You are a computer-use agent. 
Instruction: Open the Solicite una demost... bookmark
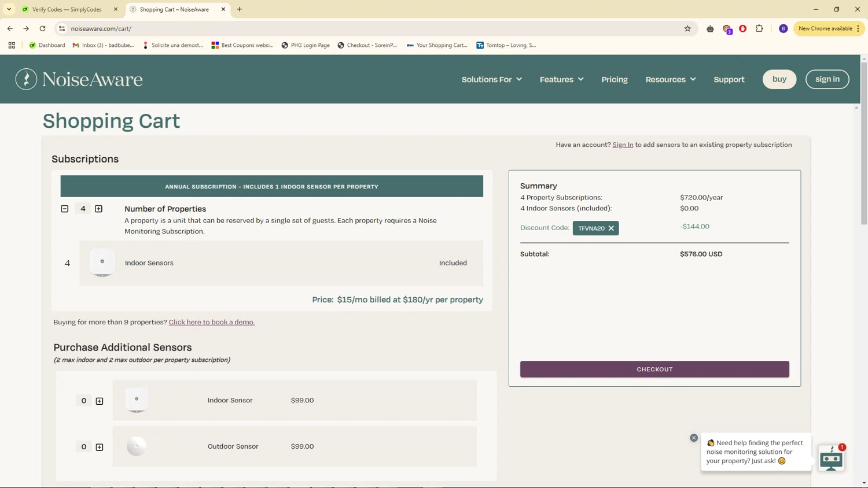pos(172,45)
